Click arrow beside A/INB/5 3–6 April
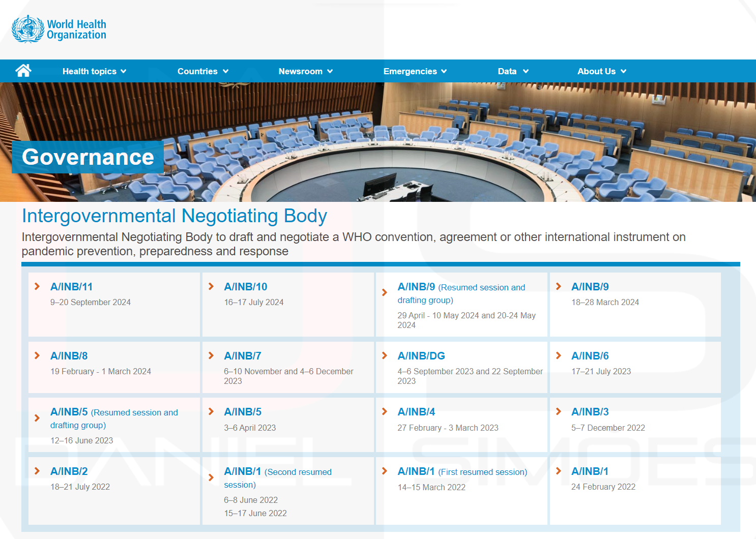Viewport: 756px width, 539px height. (211, 411)
